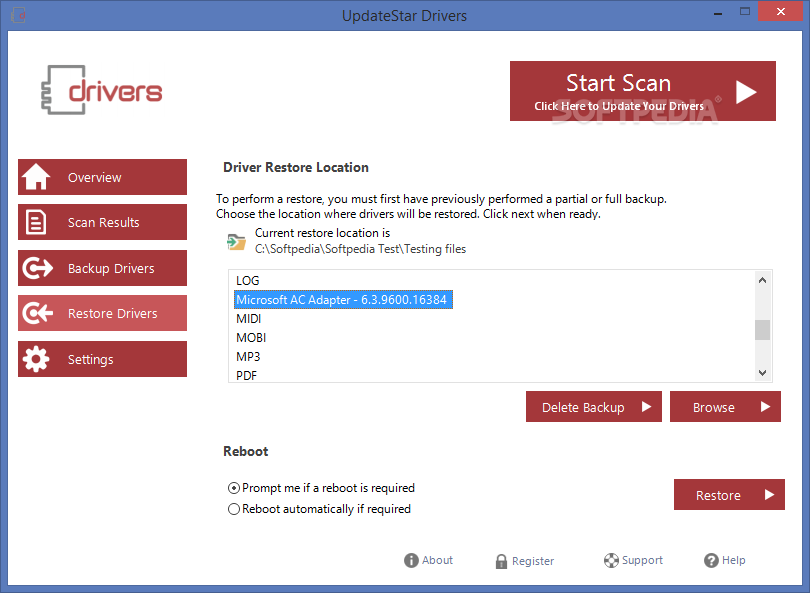Select the MIDI entry in the list
The width and height of the screenshot is (810, 593).
tap(248, 319)
